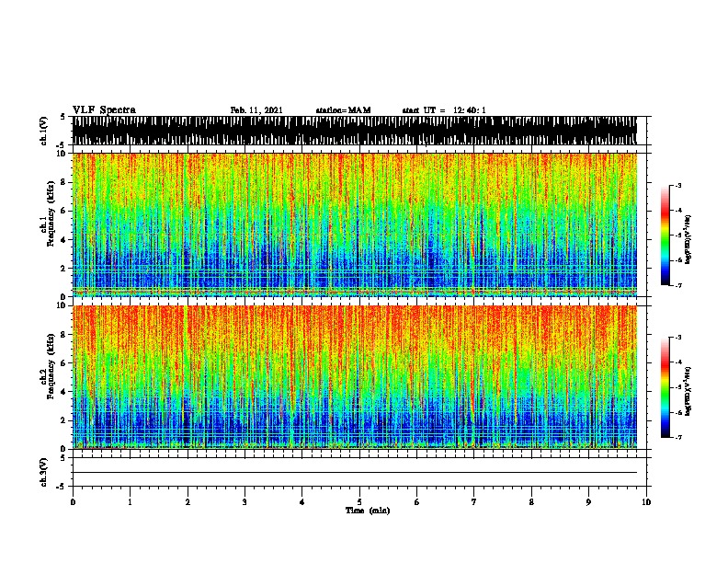The height and width of the screenshot is (563, 728).
Task: Click the log(PSD) label beside ch.2 color bar
Action: click(688, 391)
